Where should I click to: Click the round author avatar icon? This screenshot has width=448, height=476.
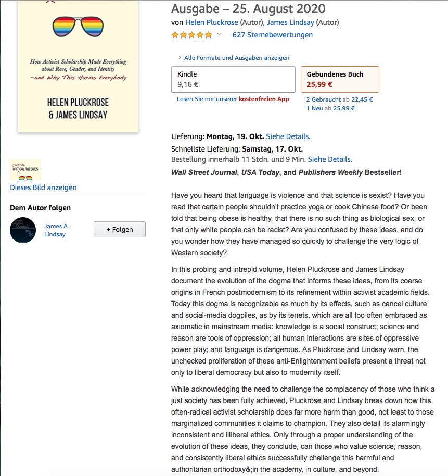click(23, 230)
